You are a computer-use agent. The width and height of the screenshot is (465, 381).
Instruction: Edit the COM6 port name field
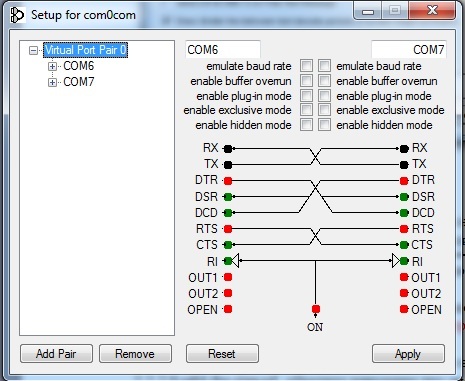[223, 50]
